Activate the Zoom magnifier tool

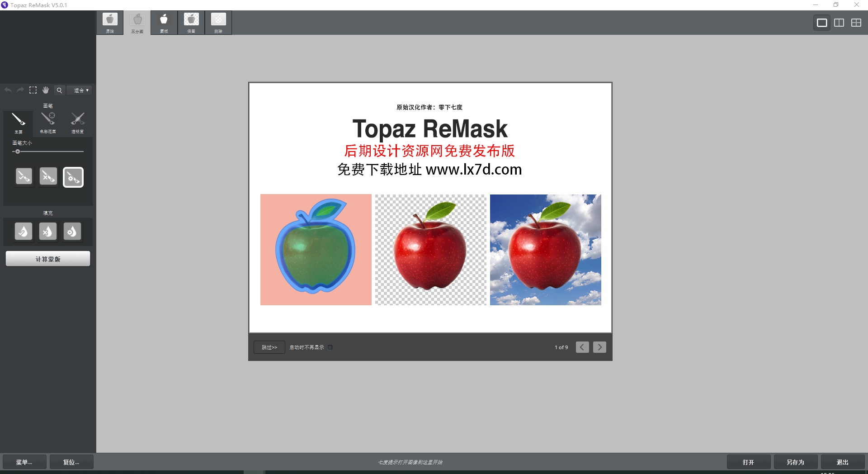(x=59, y=90)
